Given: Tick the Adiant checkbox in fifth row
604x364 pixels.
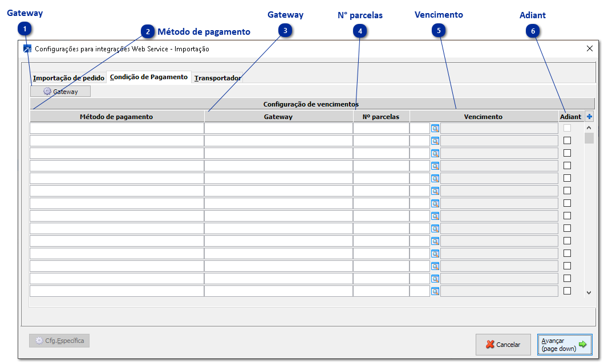Looking at the screenshot, I should point(567,178).
